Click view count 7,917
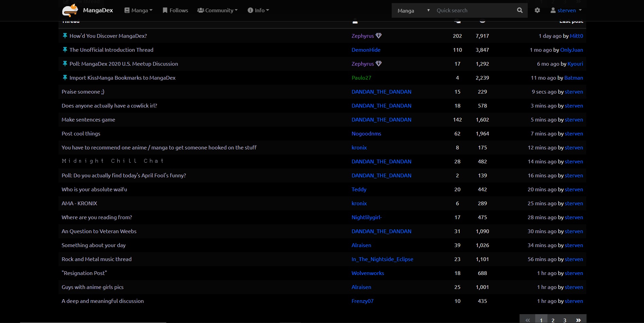644x323 pixels. click(482, 36)
